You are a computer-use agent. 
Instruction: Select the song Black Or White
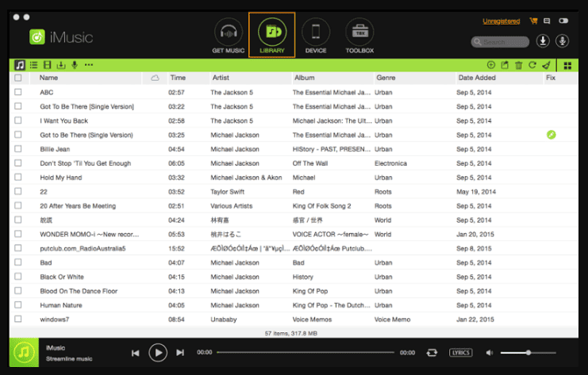click(62, 277)
